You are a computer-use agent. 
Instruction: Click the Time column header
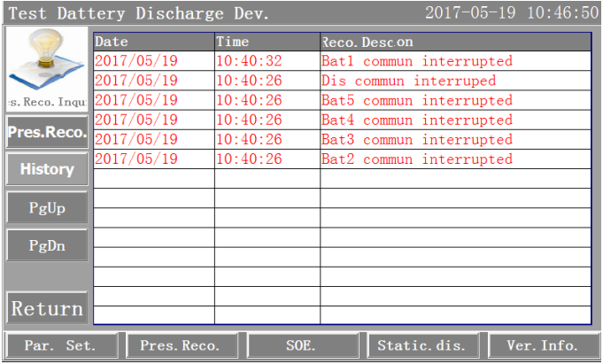(x=267, y=42)
